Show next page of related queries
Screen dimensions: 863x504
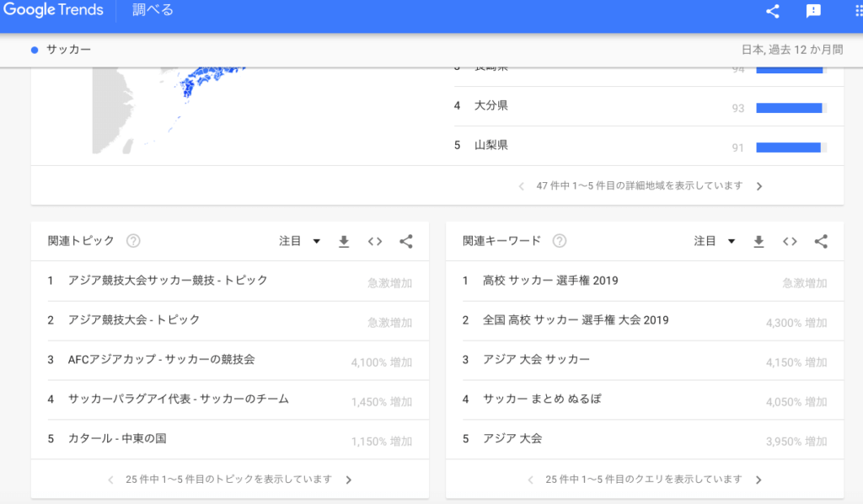click(x=758, y=480)
